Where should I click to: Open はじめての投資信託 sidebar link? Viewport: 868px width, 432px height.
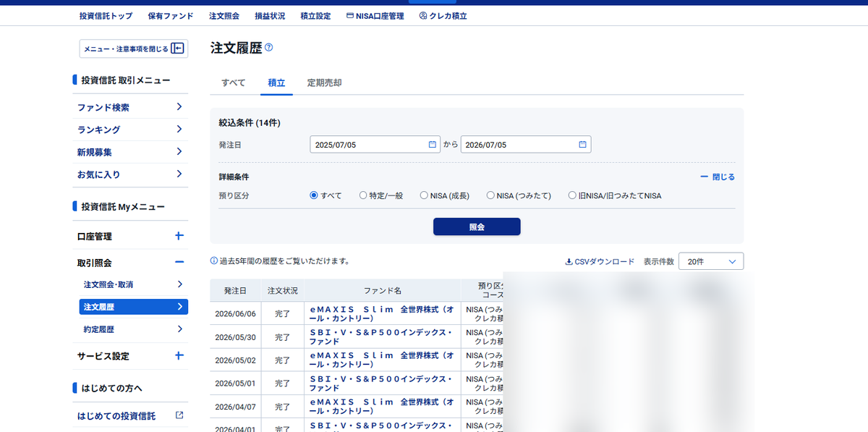pos(116,416)
